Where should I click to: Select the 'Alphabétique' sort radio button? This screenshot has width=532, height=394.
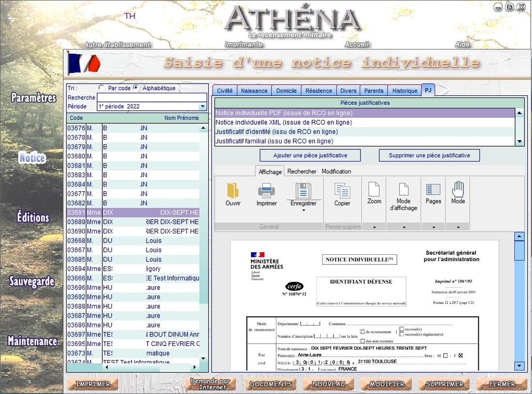click(x=136, y=88)
